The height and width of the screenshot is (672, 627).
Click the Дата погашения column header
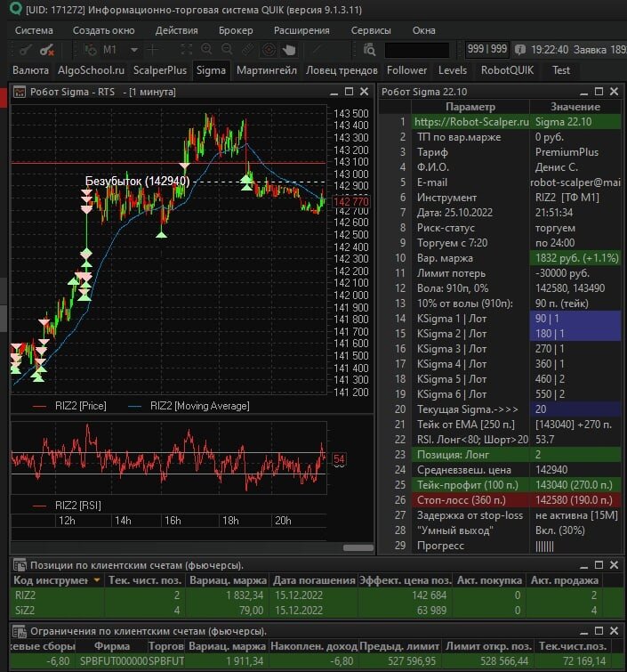(x=314, y=580)
